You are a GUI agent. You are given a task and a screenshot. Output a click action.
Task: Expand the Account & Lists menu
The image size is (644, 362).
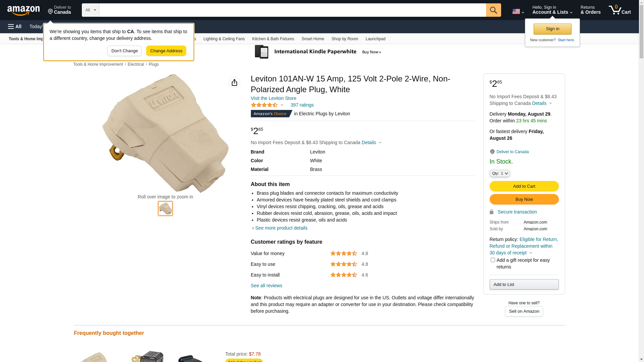(x=552, y=10)
